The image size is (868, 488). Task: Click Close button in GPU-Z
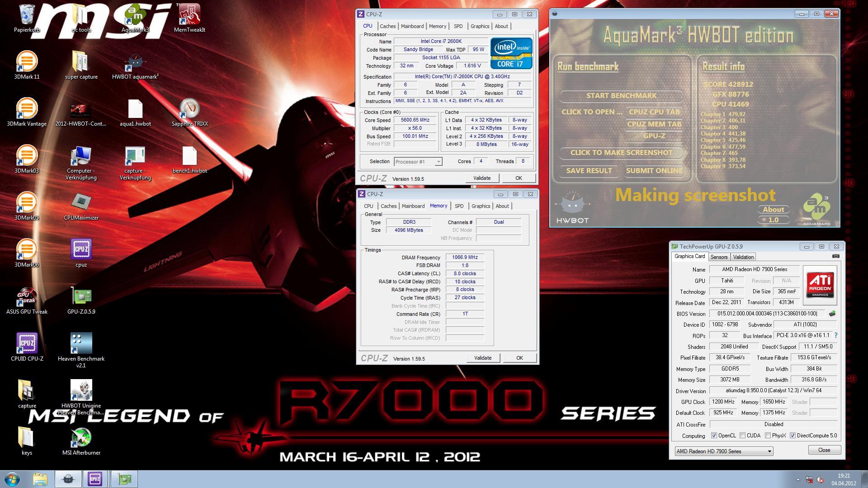(824, 450)
